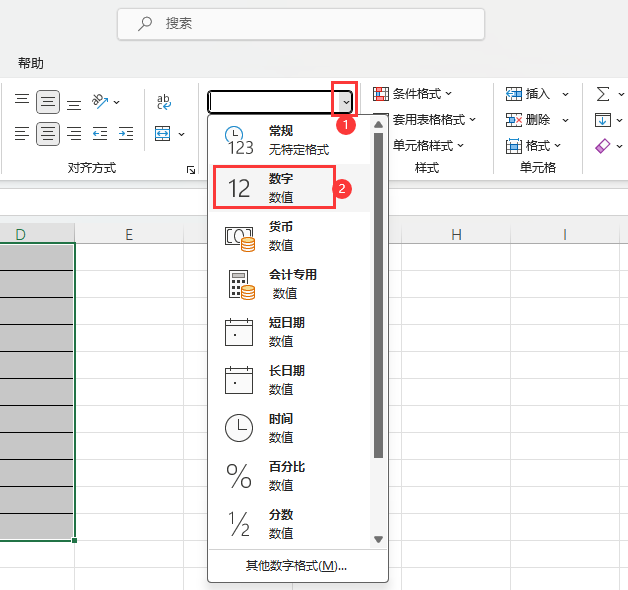Select the 数字 number format
Image resolution: width=628 pixels, height=590 pixels.
[291, 188]
